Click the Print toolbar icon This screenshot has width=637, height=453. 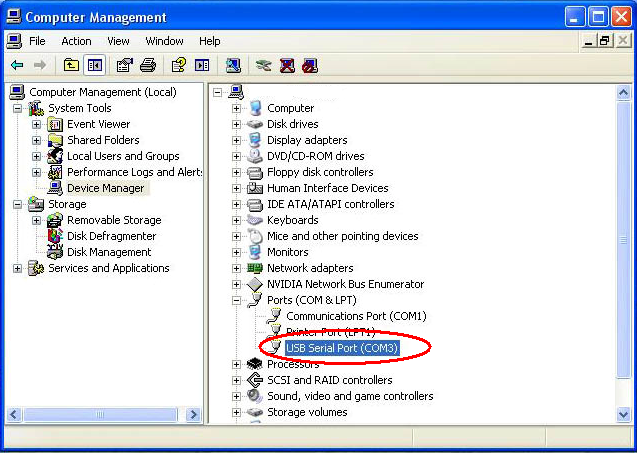[x=148, y=65]
